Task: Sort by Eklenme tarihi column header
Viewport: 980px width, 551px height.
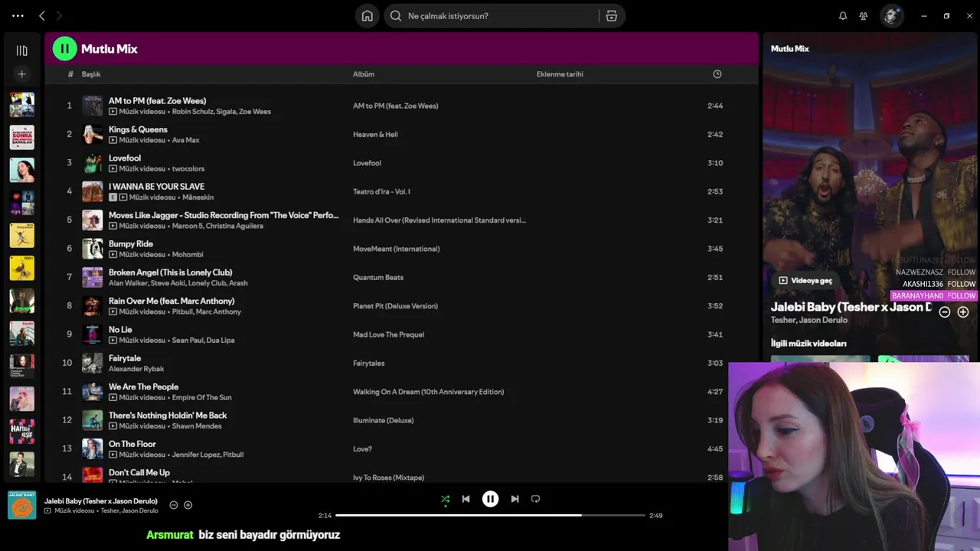Action: click(560, 74)
